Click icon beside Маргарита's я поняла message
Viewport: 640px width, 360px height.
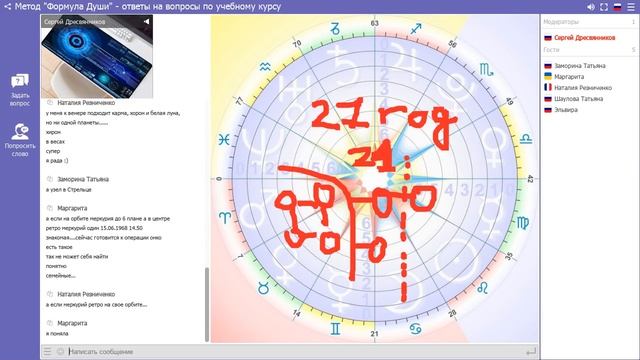[50, 323]
